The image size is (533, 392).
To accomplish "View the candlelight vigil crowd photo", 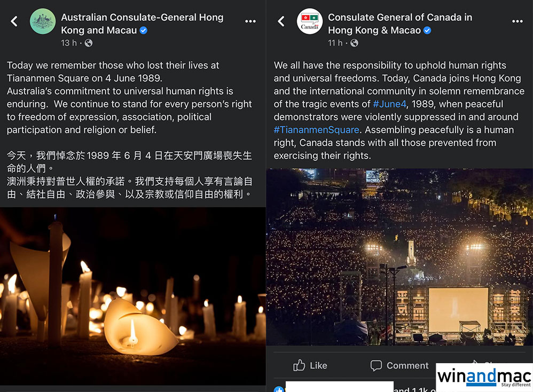I will point(399,257).
